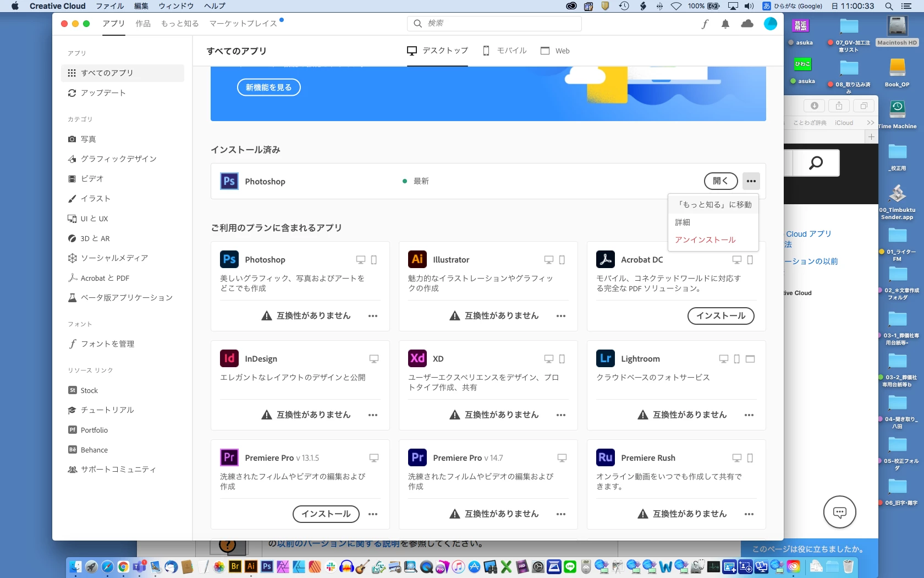Image resolution: width=924 pixels, height=578 pixels.
Task: Toggle more options for installed Photoshop
Action: pos(751,181)
